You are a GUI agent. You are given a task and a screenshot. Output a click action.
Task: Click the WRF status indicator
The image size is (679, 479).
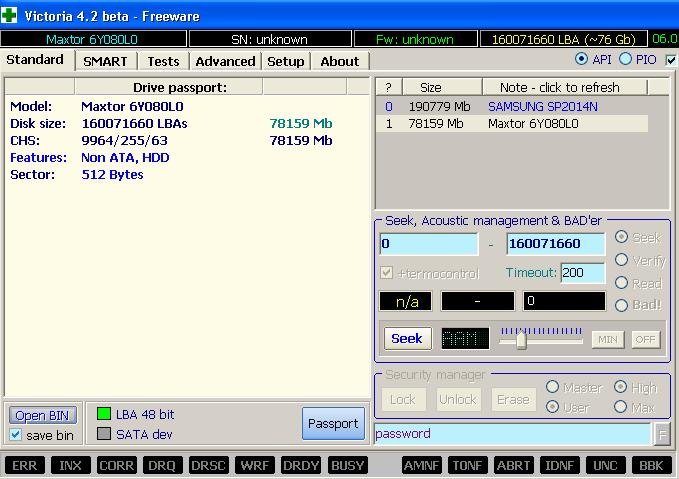tap(255, 466)
